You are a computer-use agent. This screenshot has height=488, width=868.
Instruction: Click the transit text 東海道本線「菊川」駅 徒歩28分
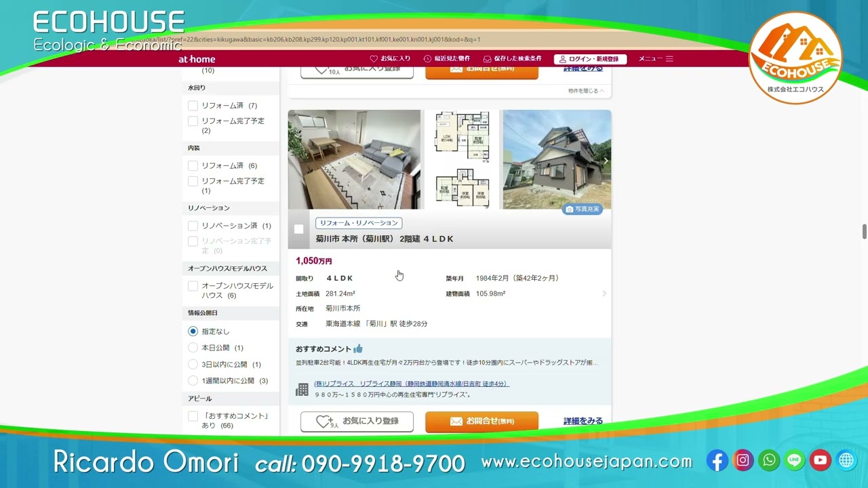pos(376,324)
